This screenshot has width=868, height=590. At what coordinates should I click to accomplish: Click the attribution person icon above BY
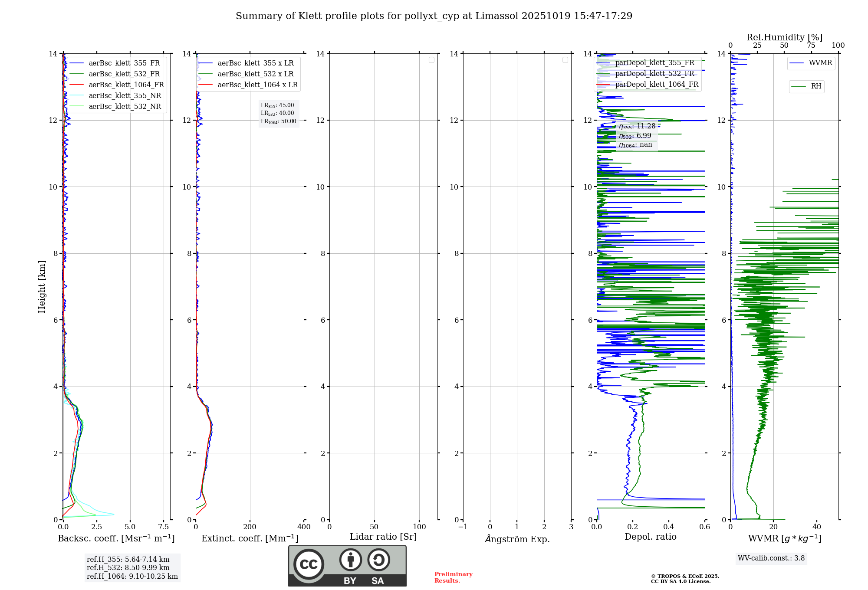pyautogui.click(x=350, y=560)
